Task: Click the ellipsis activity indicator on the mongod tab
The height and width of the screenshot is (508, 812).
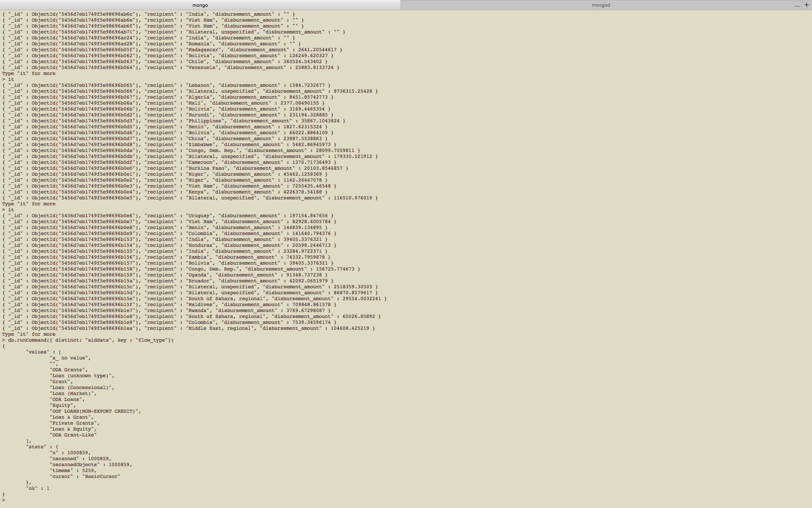Action: [x=797, y=6]
